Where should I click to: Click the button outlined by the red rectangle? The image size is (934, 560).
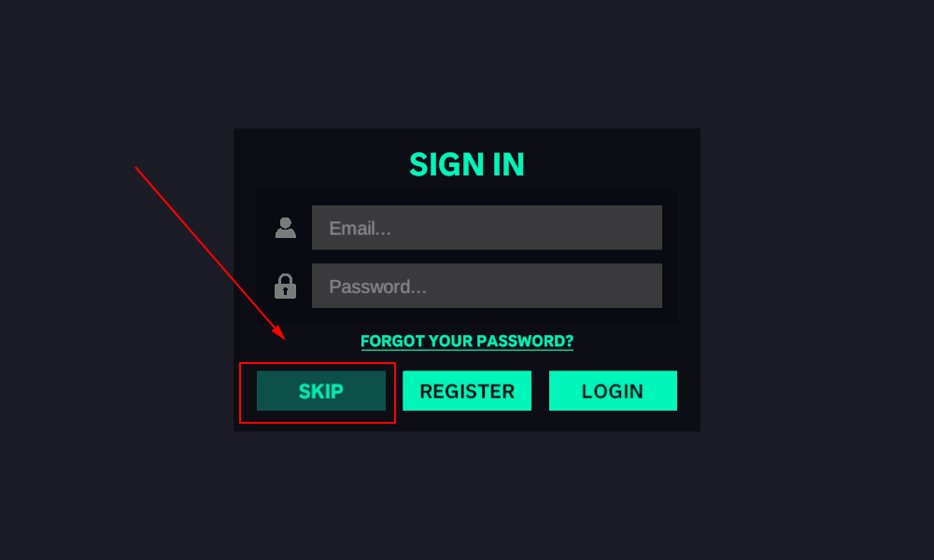[x=321, y=390]
